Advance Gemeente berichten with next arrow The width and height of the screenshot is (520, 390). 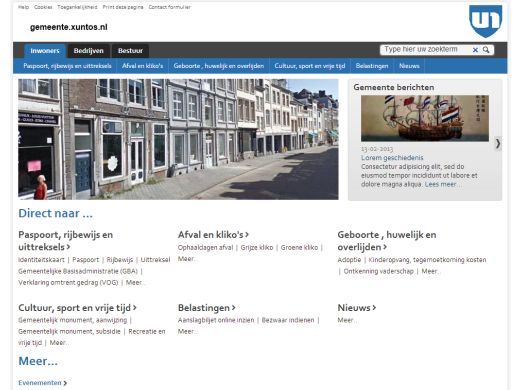(x=498, y=144)
